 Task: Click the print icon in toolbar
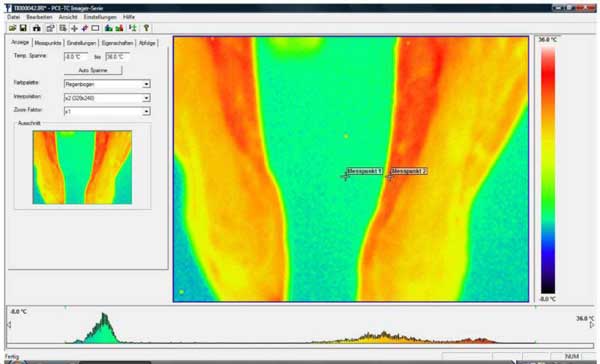(37, 28)
